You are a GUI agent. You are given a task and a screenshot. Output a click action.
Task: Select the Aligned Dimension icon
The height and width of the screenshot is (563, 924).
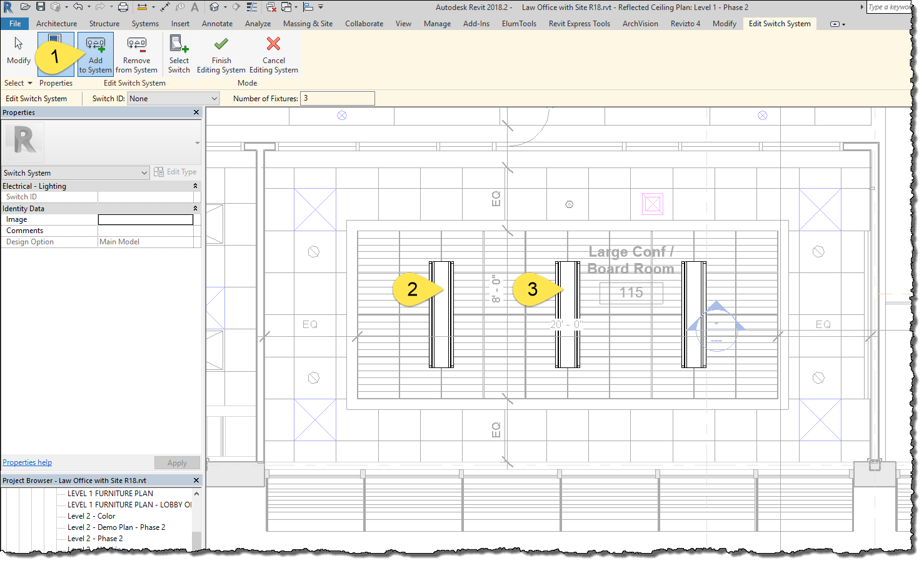(165, 7)
